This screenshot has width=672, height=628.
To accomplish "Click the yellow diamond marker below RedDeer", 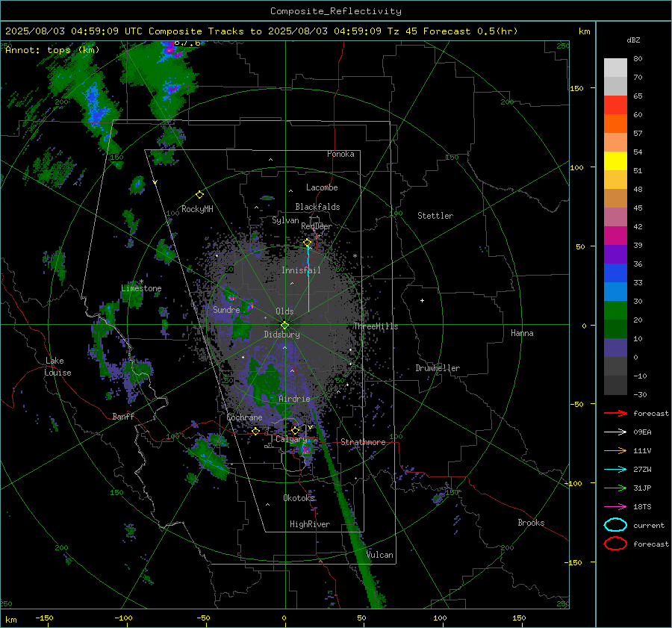I will pos(308,243).
